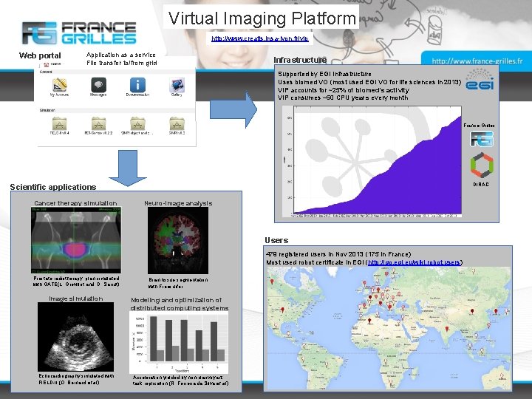Open the creatis VIP link under the title

coord(260,38)
